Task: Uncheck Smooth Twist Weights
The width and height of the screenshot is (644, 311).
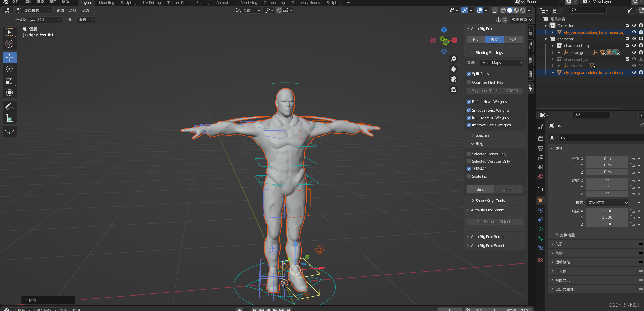Action: pyautogui.click(x=469, y=110)
